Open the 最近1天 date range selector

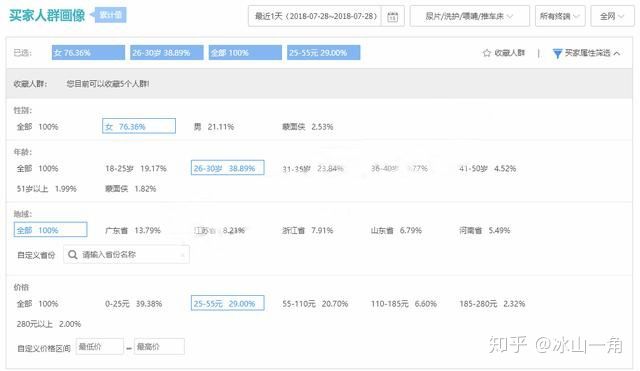point(315,16)
